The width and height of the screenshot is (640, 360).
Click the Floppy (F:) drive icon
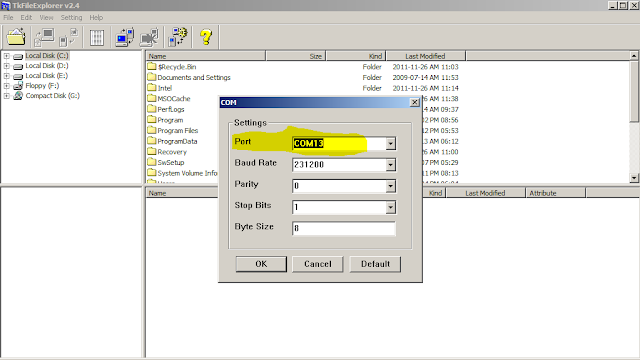[x=18, y=86]
